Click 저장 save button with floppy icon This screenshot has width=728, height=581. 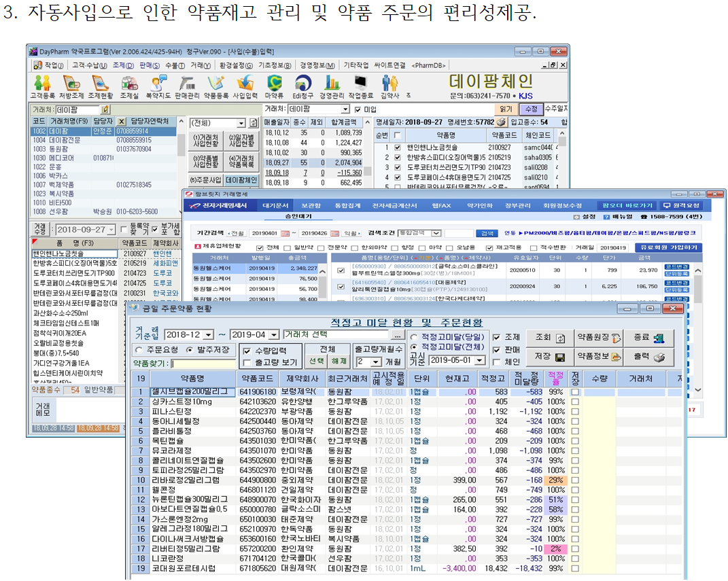click(x=549, y=357)
